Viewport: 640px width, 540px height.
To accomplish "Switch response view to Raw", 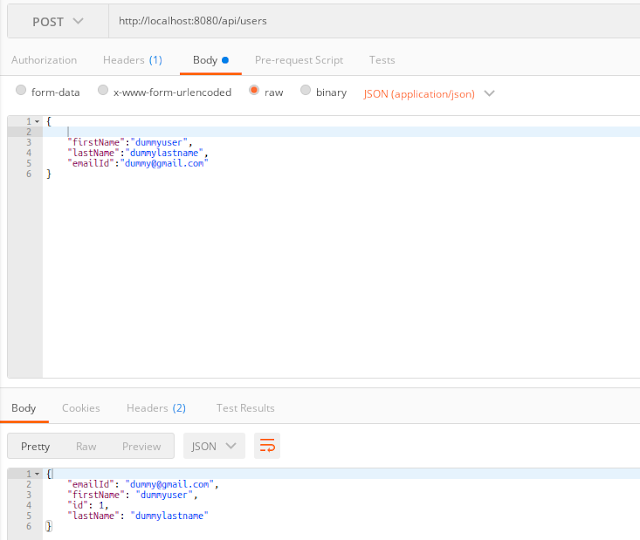I will (x=86, y=446).
